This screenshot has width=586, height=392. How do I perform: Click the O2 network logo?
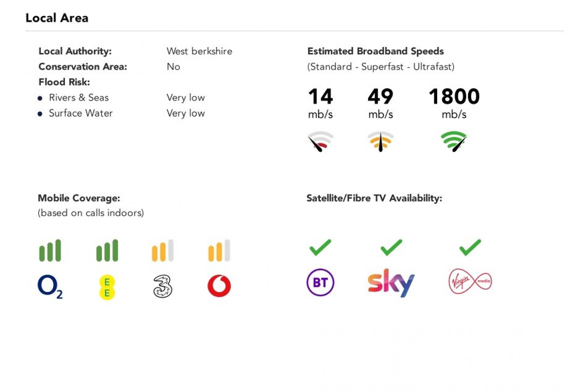pos(50,286)
